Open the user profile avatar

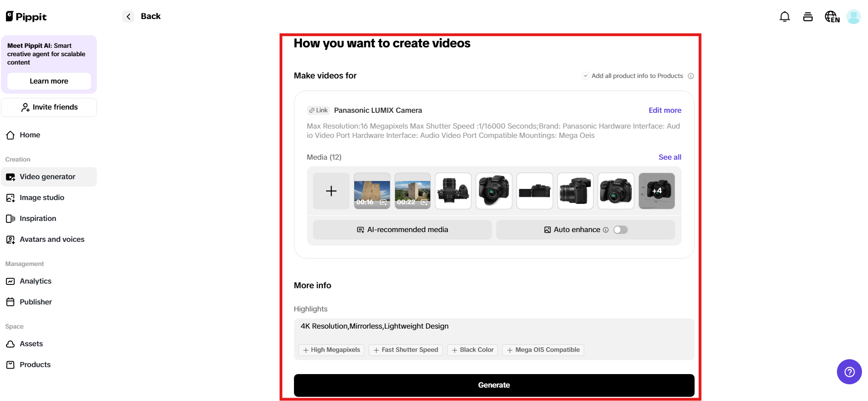click(x=854, y=17)
